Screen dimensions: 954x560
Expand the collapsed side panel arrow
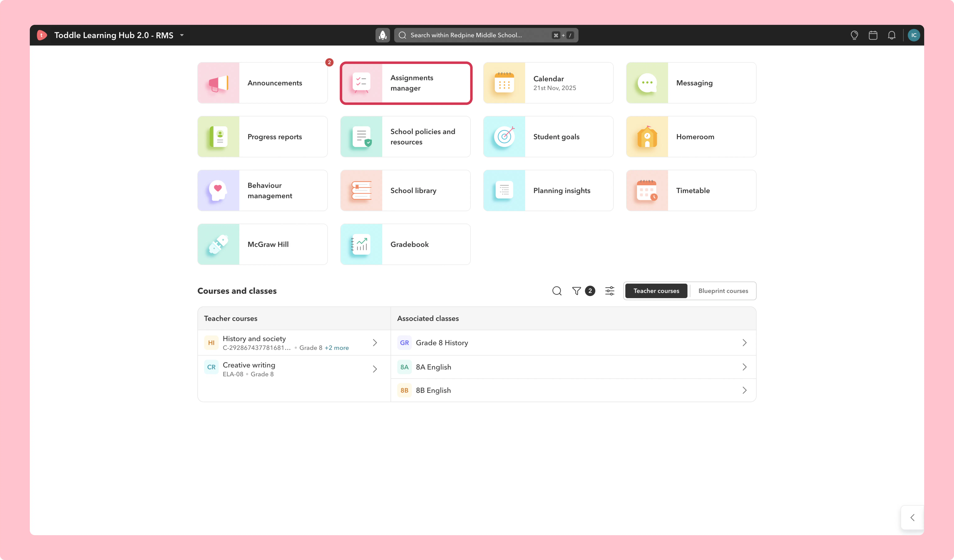coord(912,518)
